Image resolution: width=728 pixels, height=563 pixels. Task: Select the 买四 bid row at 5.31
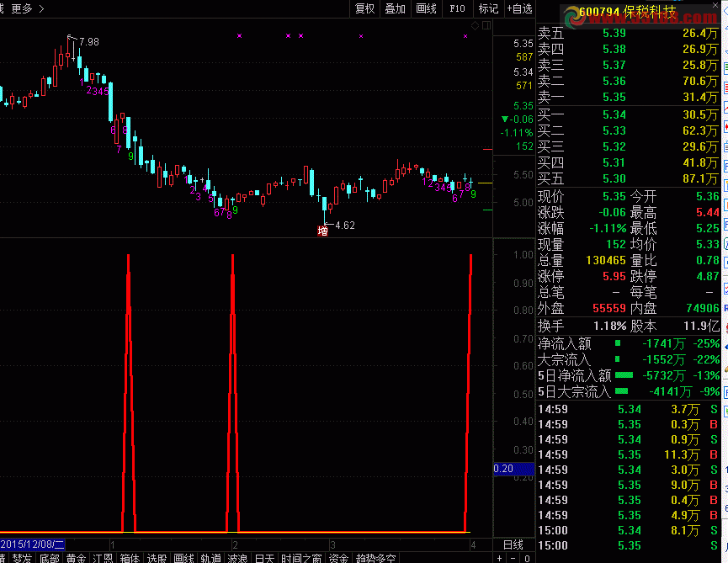pos(628,162)
